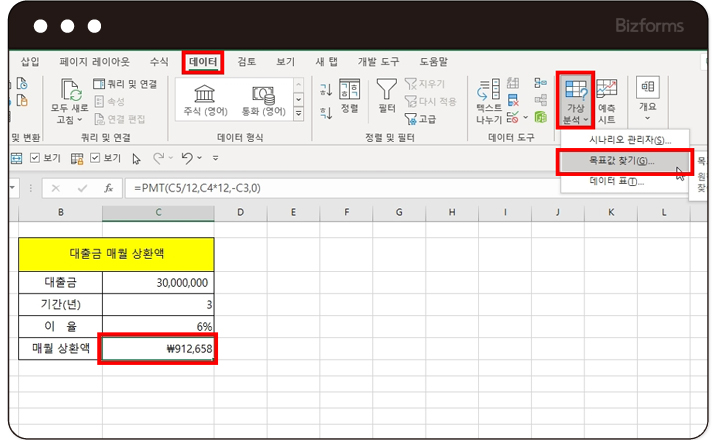Click Refresh All (모두 새로 고침) icon

pyautogui.click(x=71, y=89)
